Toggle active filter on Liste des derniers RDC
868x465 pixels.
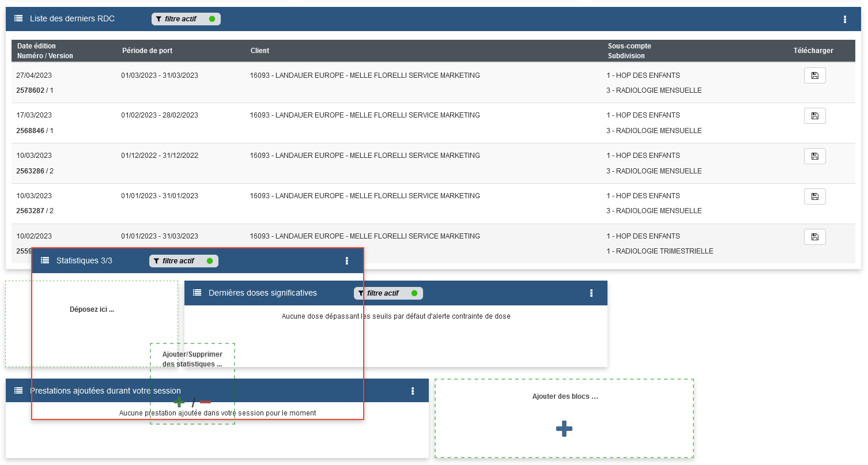click(x=186, y=19)
